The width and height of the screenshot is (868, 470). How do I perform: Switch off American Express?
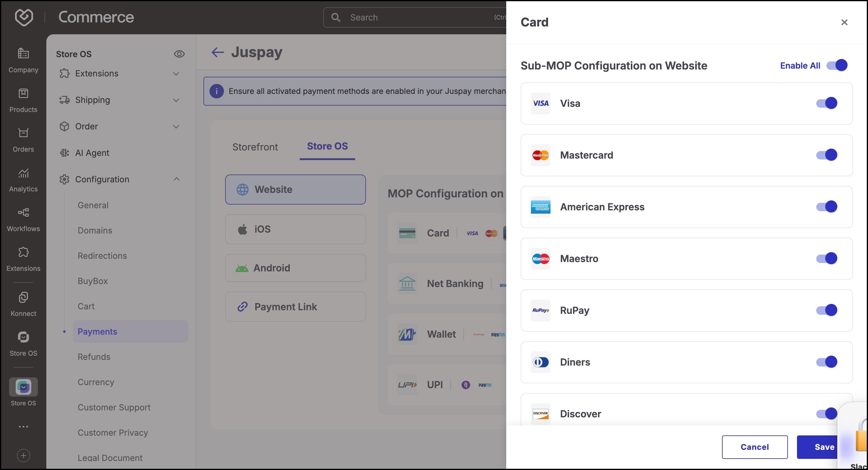[826, 206]
